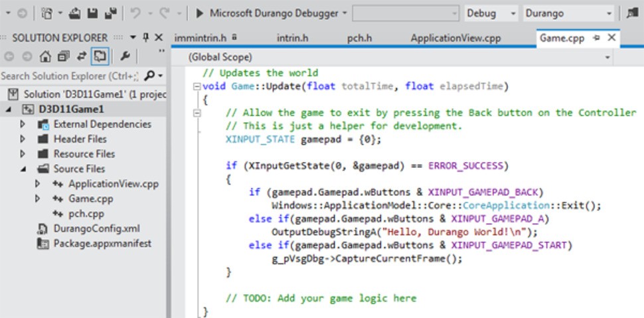The height and width of the screenshot is (318, 644).
Task: Select Game.cpp in Solution Explorer
Action: 91,199
